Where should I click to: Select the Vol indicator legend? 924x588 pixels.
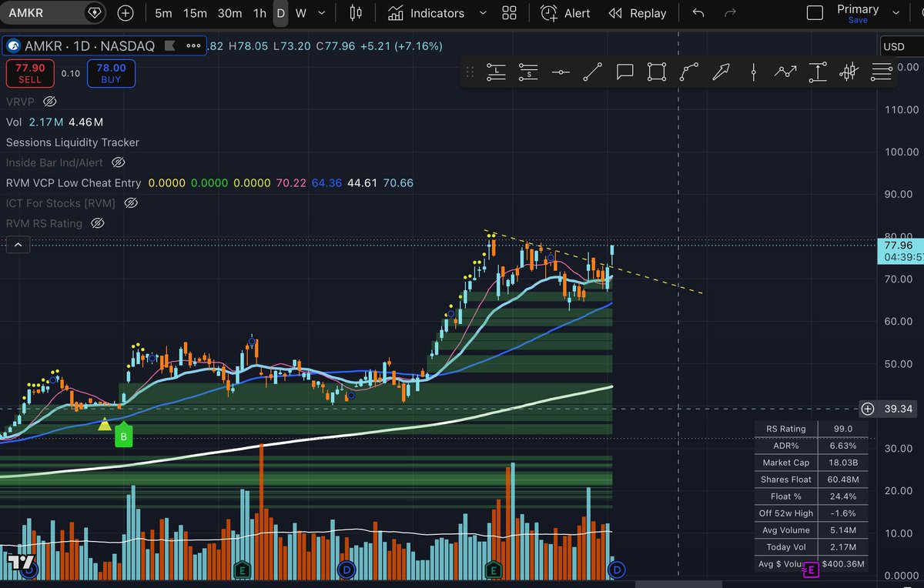[14, 122]
